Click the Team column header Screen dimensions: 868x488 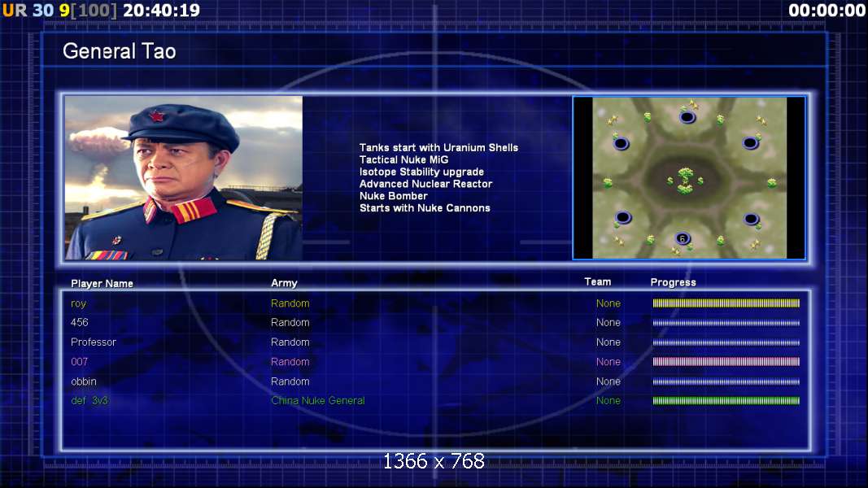(x=598, y=281)
